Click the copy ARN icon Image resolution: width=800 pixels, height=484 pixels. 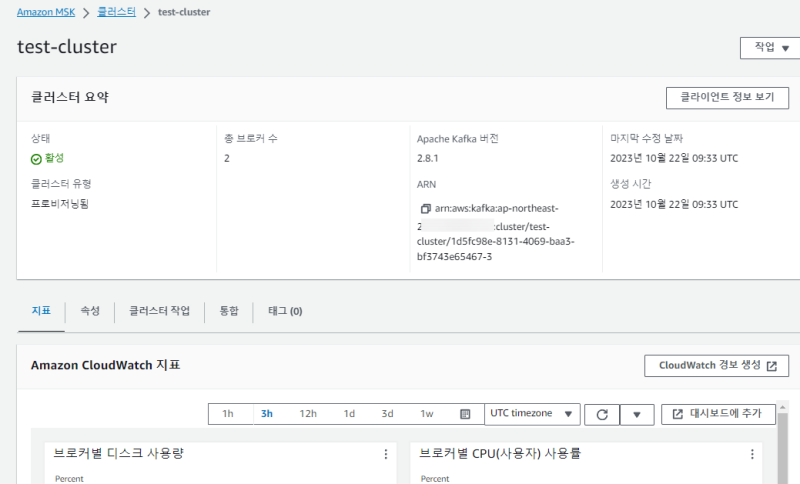[425, 209]
